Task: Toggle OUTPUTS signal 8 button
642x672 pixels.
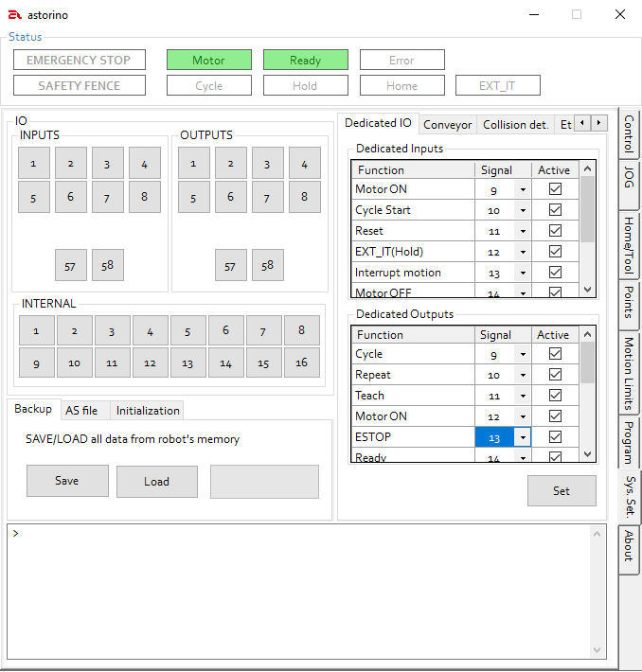Action: 305,197
